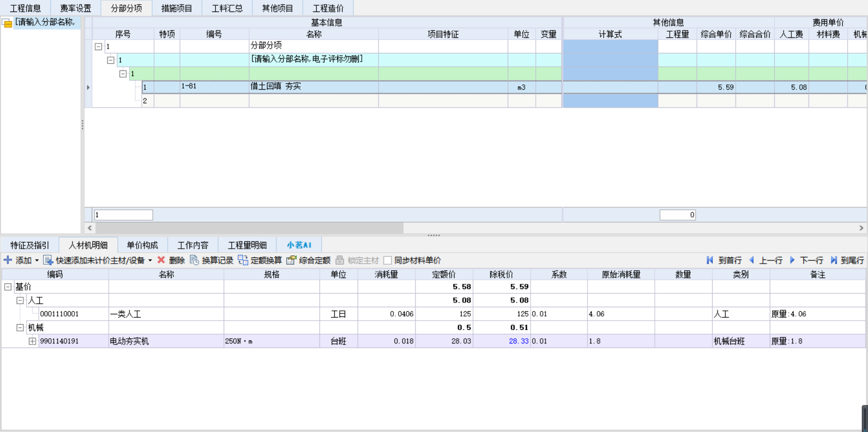The height and width of the screenshot is (432, 868).
Task: Click the 1-81 code cell
Action: pyautogui.click(x=214, y=87)
